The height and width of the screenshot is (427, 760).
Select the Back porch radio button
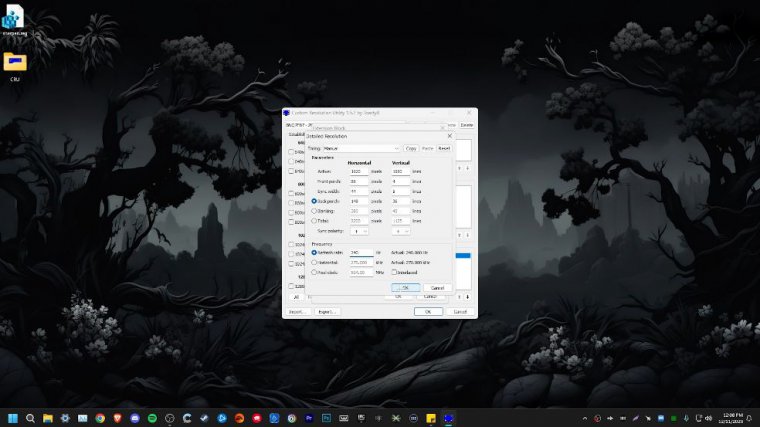[315, 201]
